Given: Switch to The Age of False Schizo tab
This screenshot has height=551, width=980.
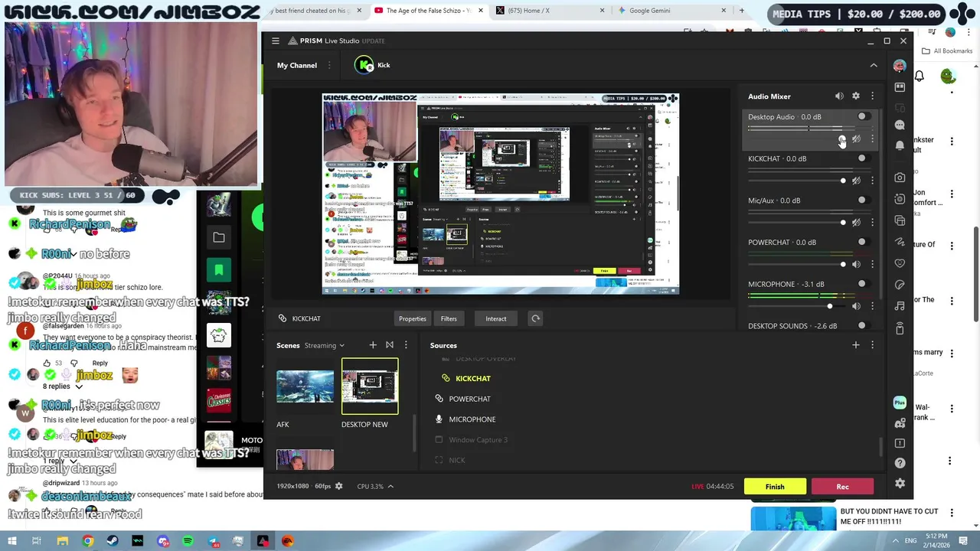Looking at the screenshot, I should [429, 11].
